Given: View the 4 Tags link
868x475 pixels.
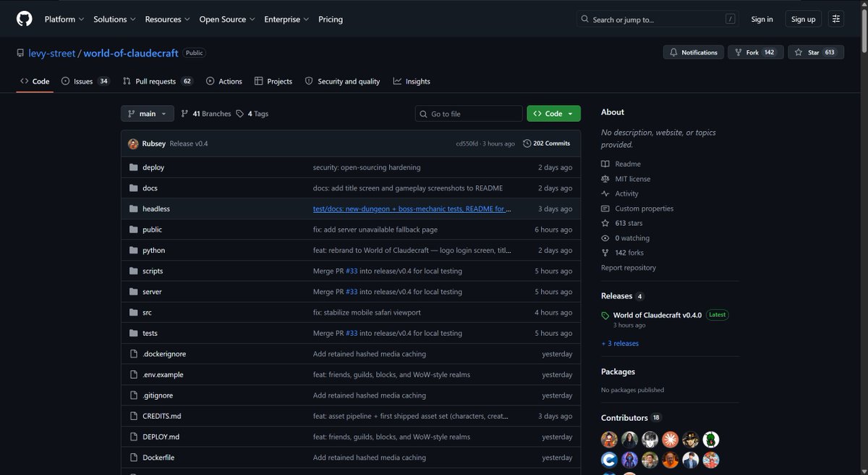Looking at the screenshot, I should [252, 114].
